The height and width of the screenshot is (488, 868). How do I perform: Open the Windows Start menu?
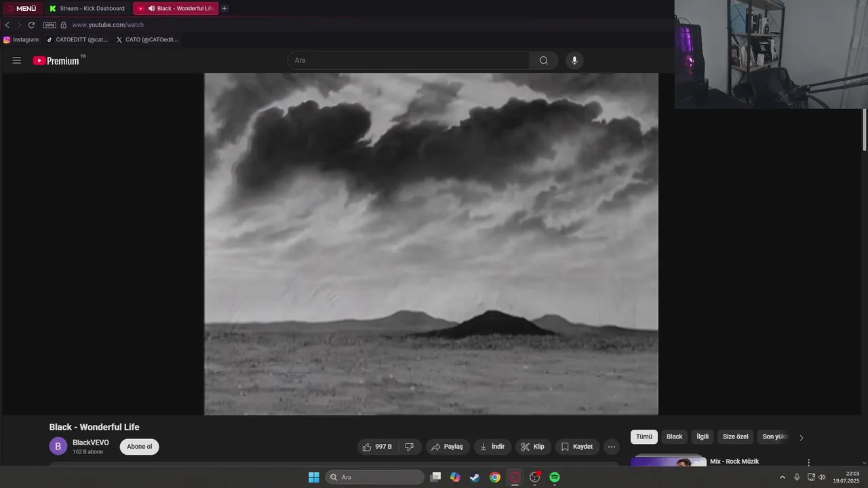pyautogui.click(x=314, y=477)
